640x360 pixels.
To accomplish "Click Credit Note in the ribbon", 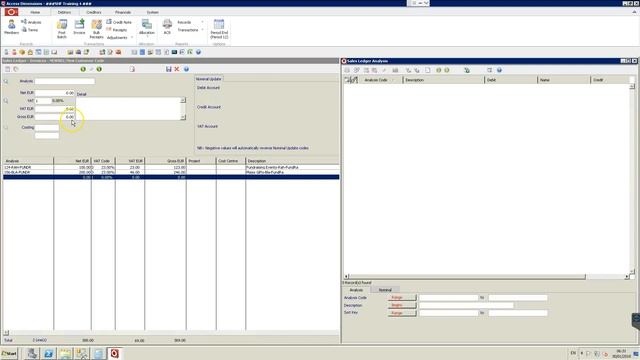I will [119, 22].
